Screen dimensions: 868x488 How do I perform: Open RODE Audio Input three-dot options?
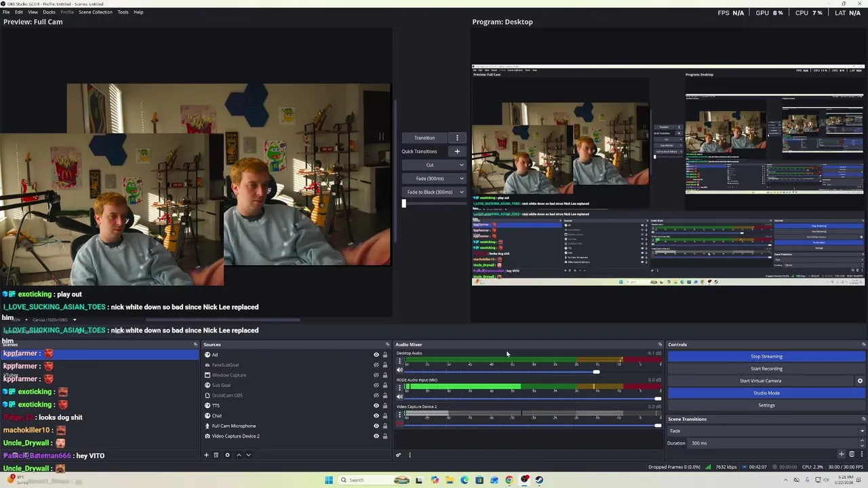click(x=399, y=388)
